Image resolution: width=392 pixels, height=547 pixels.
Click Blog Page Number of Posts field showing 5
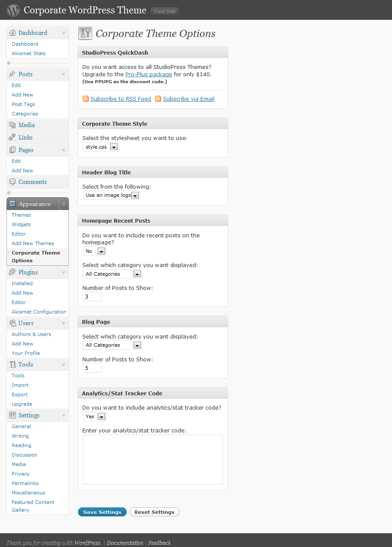click(92, 368)
